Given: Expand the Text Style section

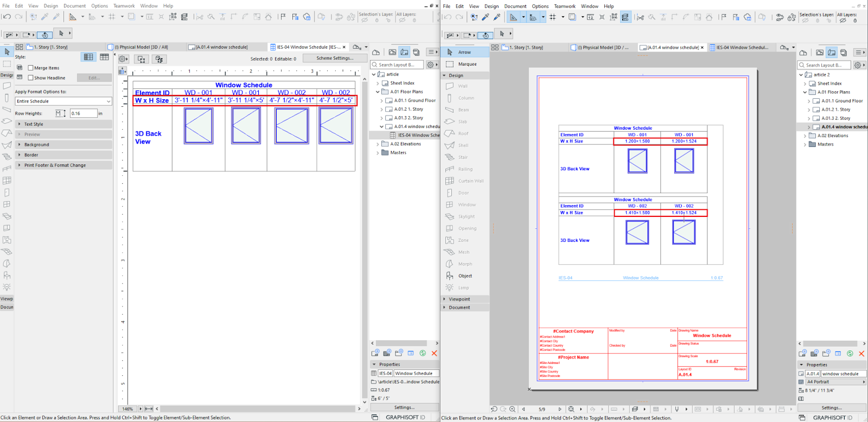Looking at the screenshot, I should (x=64, y=124).
